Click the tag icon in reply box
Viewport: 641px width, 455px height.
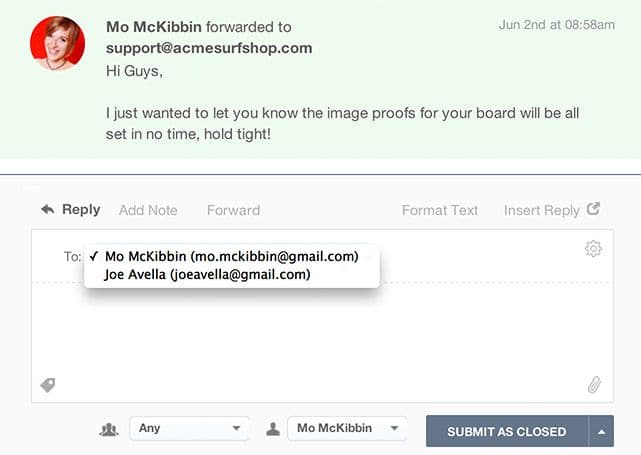[47, 384]
